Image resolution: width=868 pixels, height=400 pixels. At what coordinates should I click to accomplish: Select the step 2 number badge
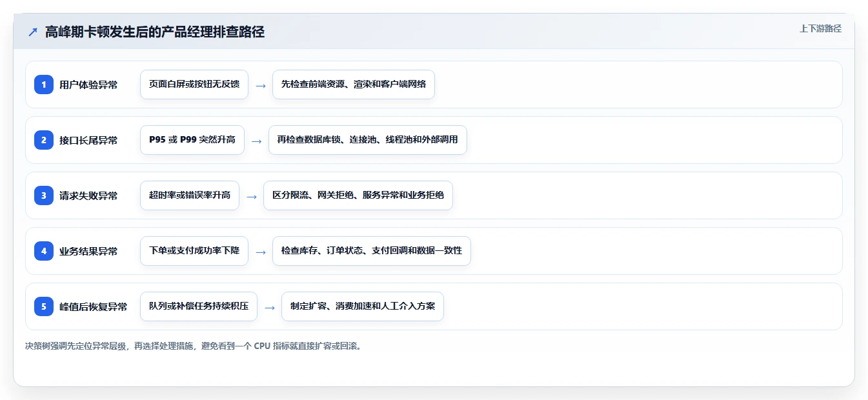click(44, 140)
